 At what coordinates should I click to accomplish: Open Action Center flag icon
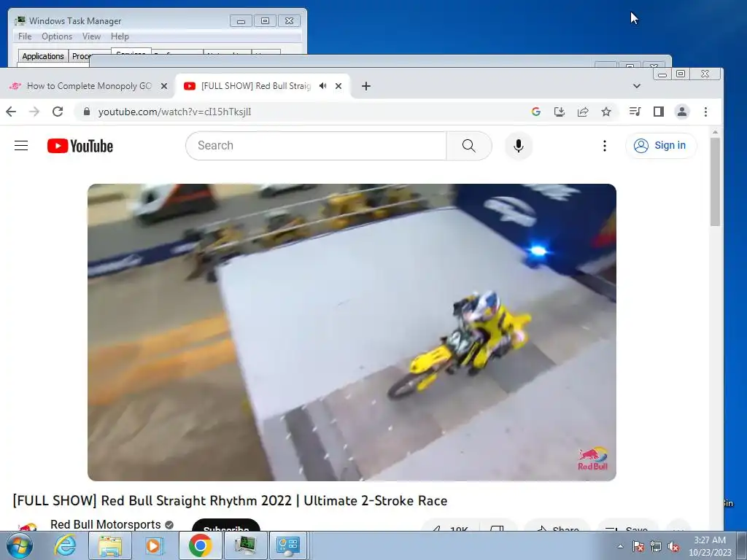pyautogui.click(x=638, y=546)
